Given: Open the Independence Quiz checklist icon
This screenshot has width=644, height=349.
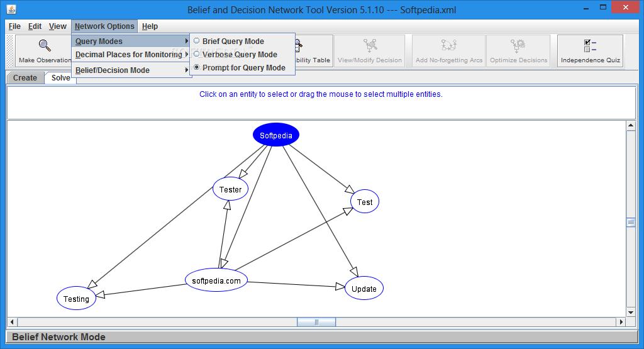Looking at the screenshot, I should coord(590,45).
